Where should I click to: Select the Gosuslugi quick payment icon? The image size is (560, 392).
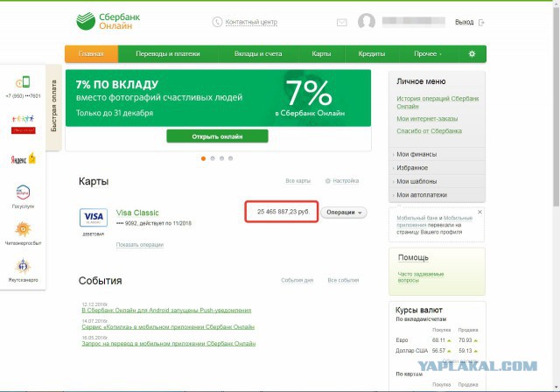coord(24,192)
